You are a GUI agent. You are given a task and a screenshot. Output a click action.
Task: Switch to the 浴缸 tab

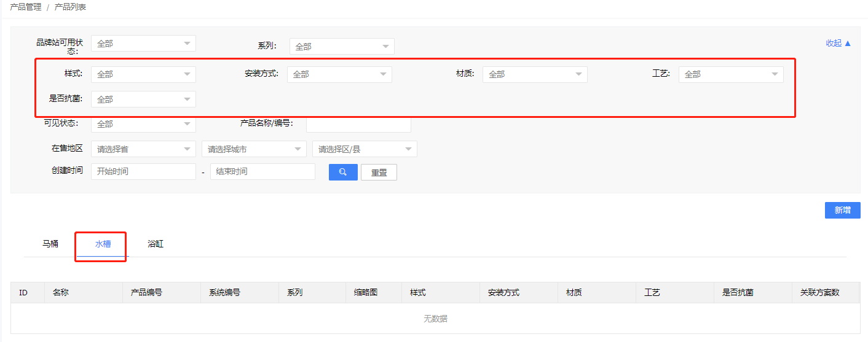pos(156,244)
